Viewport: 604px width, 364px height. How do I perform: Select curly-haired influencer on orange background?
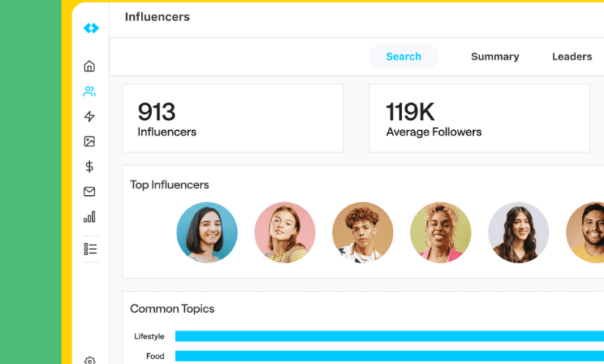pos(362,232)
